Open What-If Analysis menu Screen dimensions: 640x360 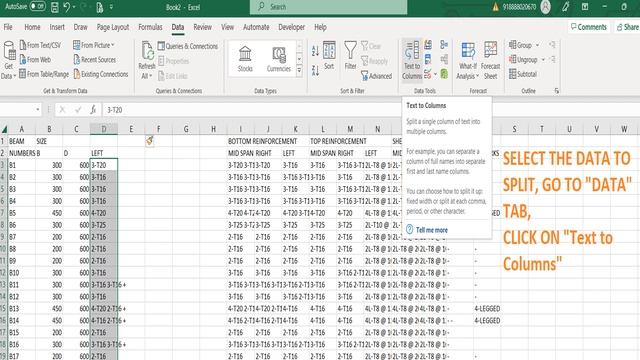pyautogui.click(x=468, y=60)
